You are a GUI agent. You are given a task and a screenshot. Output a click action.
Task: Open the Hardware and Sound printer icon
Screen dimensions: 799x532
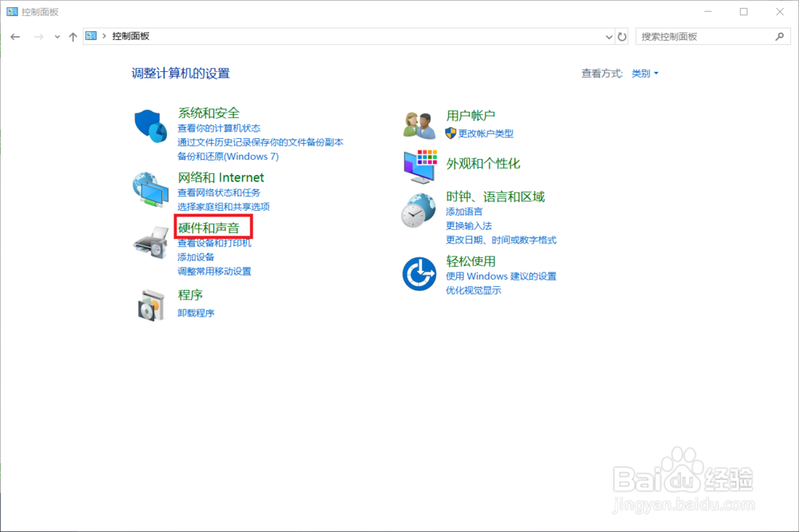coord(151,243)
